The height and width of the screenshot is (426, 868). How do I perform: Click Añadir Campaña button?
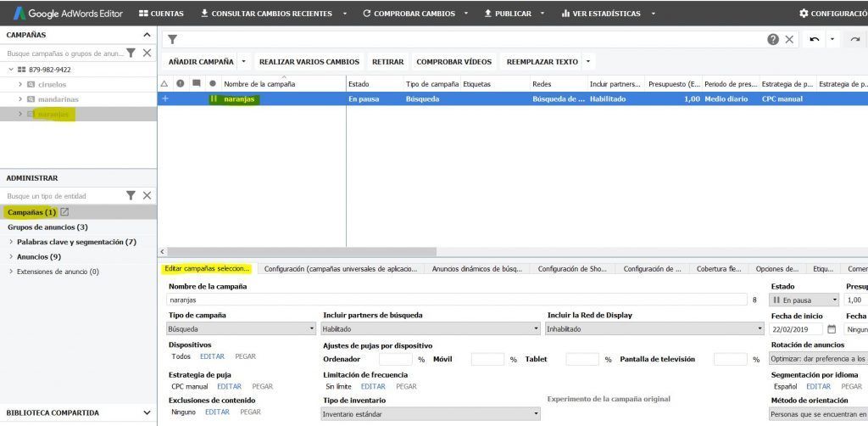(201, 62)
